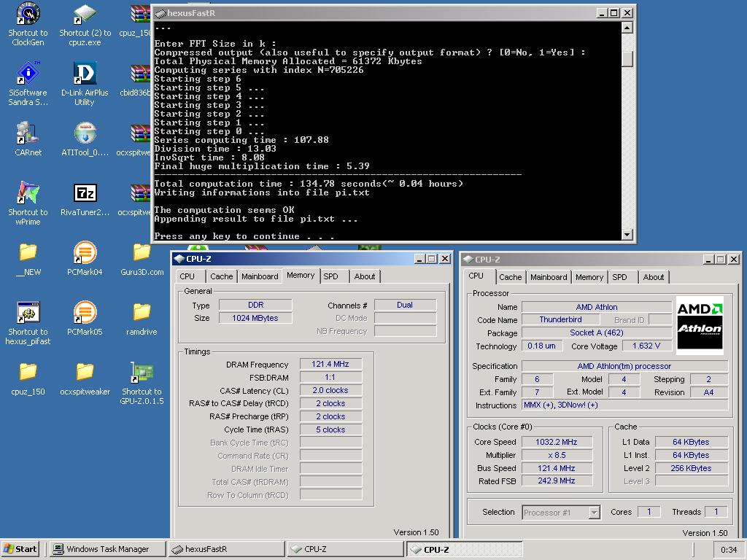This screenshot has height=560, width=747.
Task: Close the processor CPU-Z window
Action: (734, 260)
